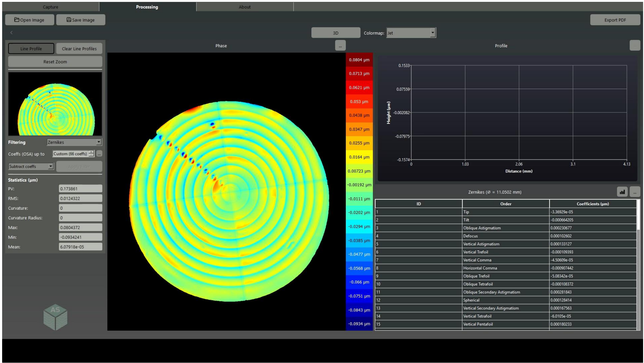Viewport: 644px width, 363px height.
Task: Open the Filtering Zernikes dropdown
Action: pos(74,142)
